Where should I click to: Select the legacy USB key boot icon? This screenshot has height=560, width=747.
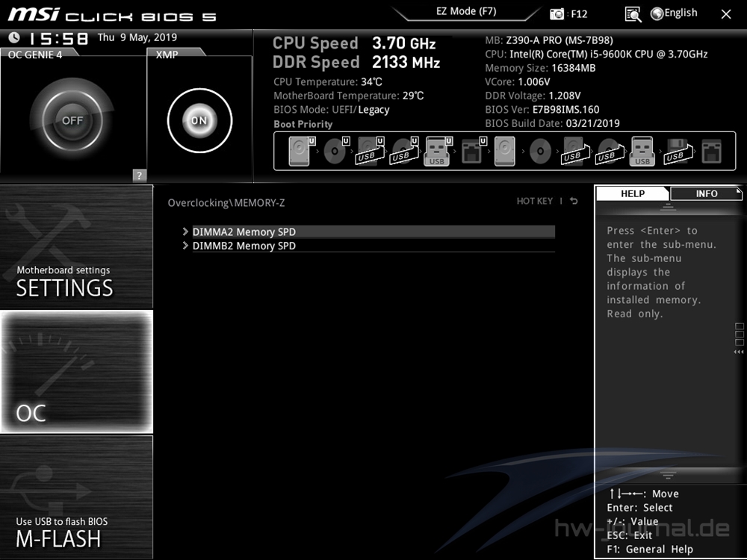(x=642, y=151)
